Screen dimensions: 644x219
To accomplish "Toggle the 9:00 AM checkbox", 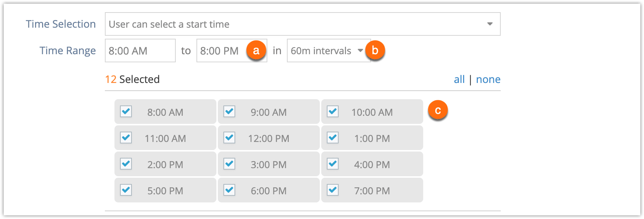I will point(229,111).
